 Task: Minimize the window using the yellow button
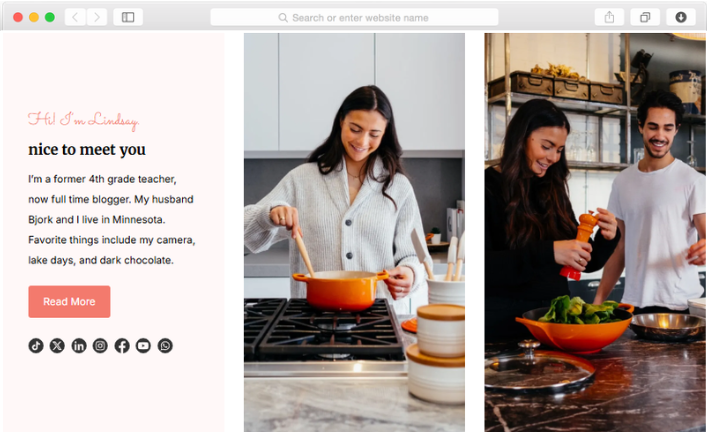34,18
